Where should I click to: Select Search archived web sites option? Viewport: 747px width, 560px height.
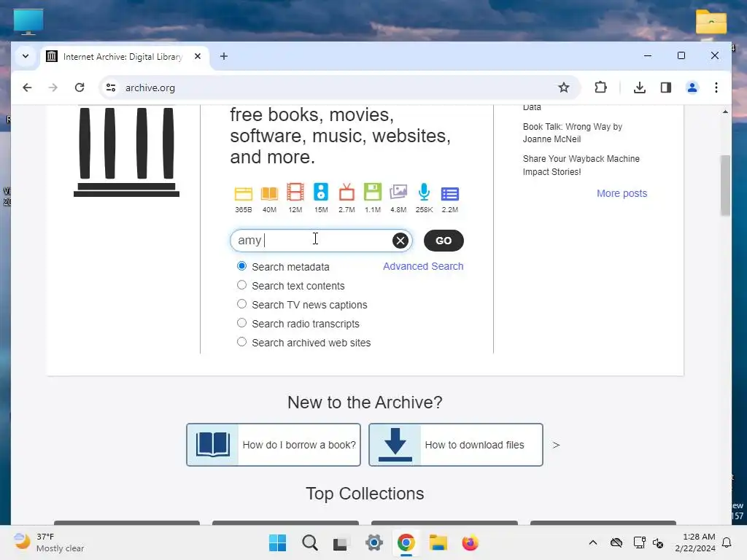coord(242,343)
